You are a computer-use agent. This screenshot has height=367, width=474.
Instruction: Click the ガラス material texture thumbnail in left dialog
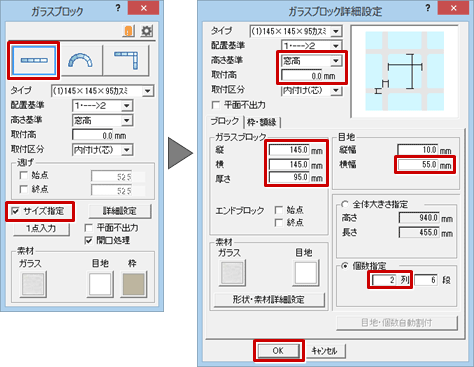33,284
